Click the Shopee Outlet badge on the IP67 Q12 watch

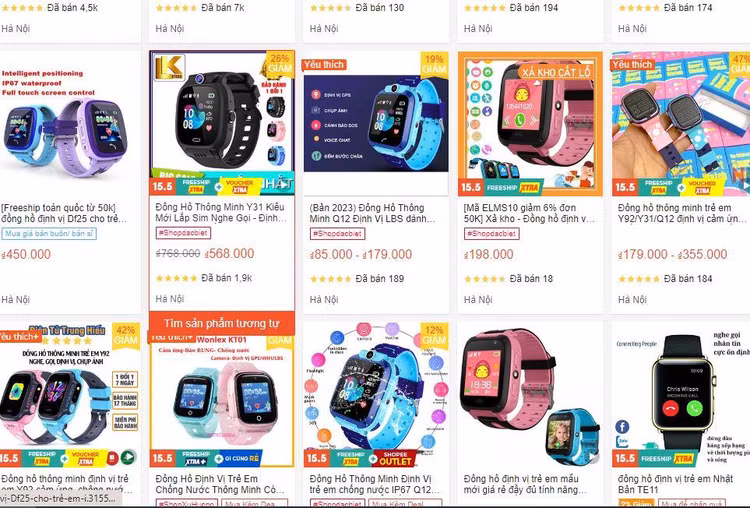[395, 458]
